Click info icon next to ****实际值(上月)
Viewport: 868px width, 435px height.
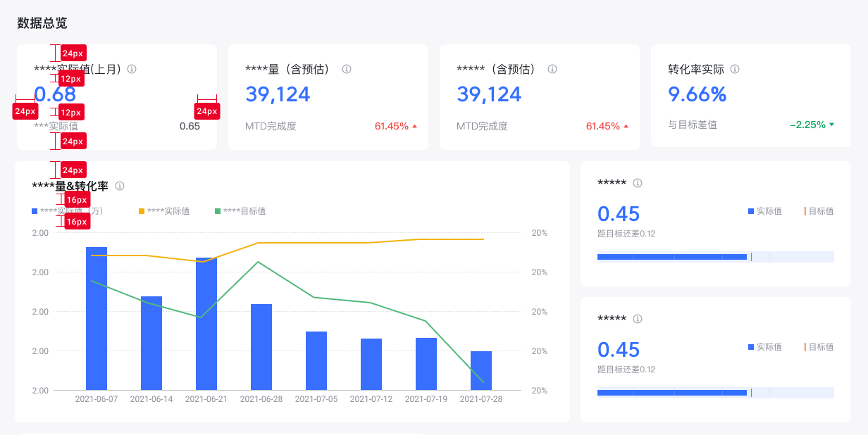[132, 69]
